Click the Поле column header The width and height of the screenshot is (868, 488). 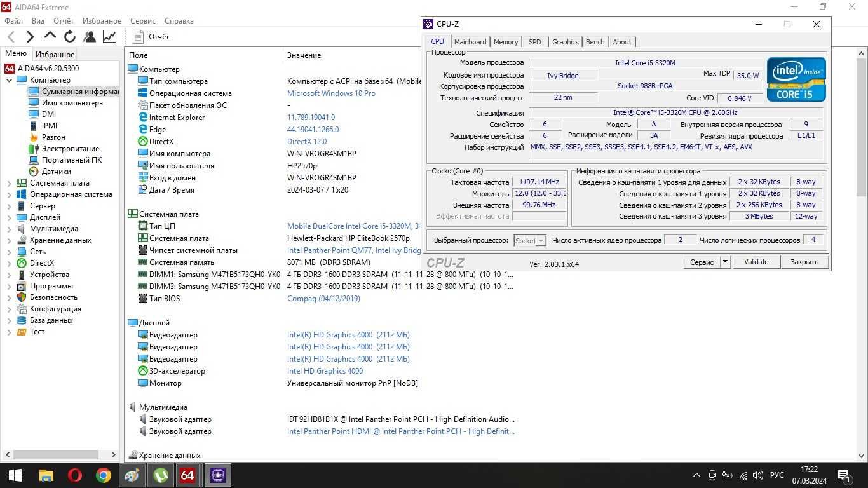203,55
